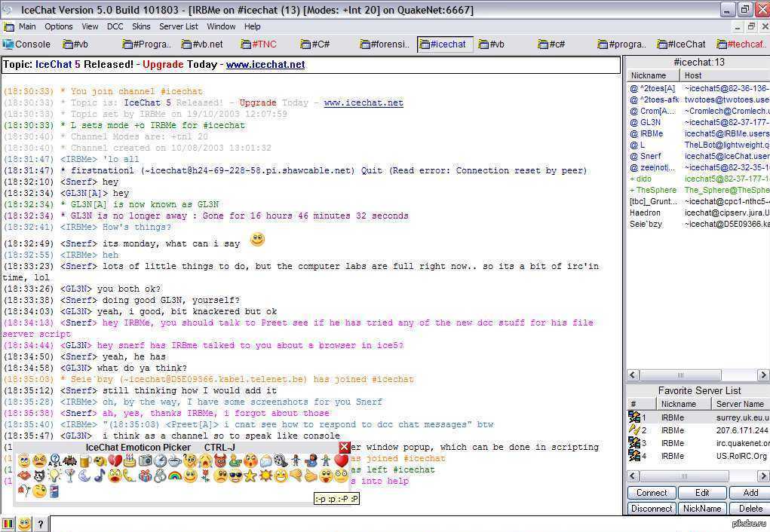Click the nickname list's horizontal scrollbar left arrow
This screenshot has height=532, width=770.
click(633, 375)
